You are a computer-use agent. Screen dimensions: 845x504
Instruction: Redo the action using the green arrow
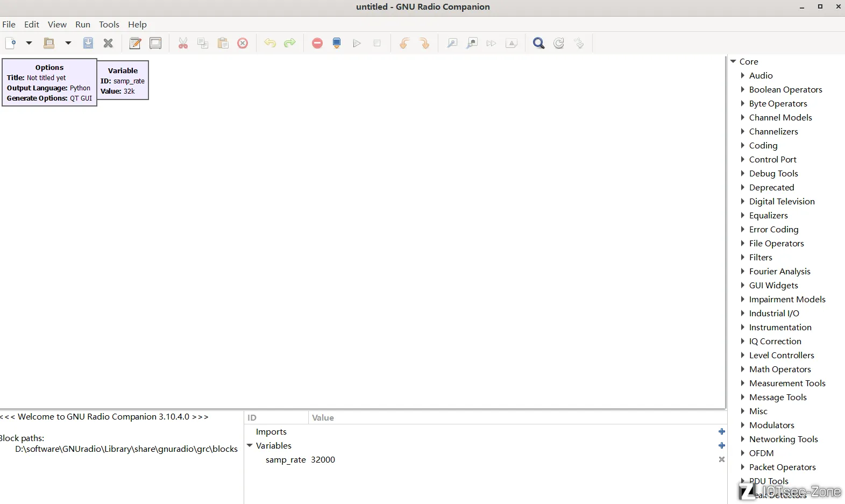click(290, 43)
